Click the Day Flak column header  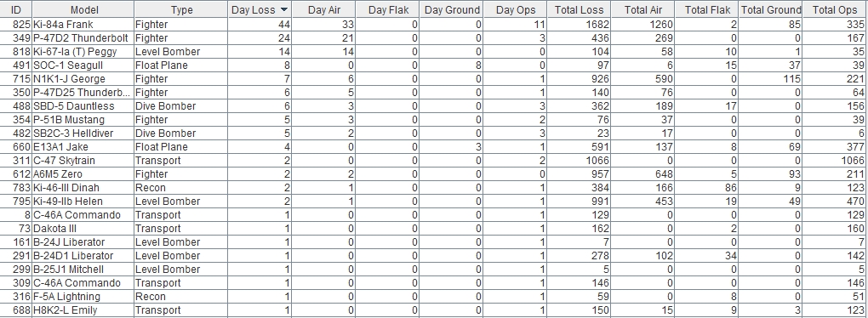click(x=387, y=9)
